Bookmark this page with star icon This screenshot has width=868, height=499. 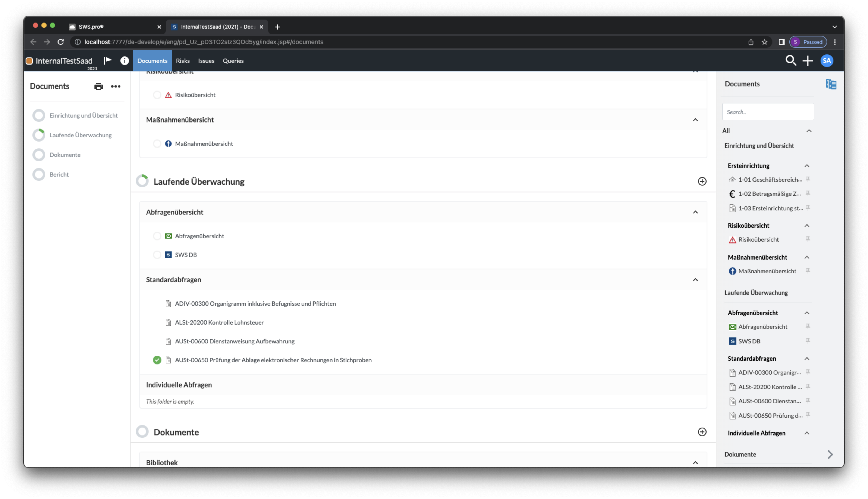765,42
